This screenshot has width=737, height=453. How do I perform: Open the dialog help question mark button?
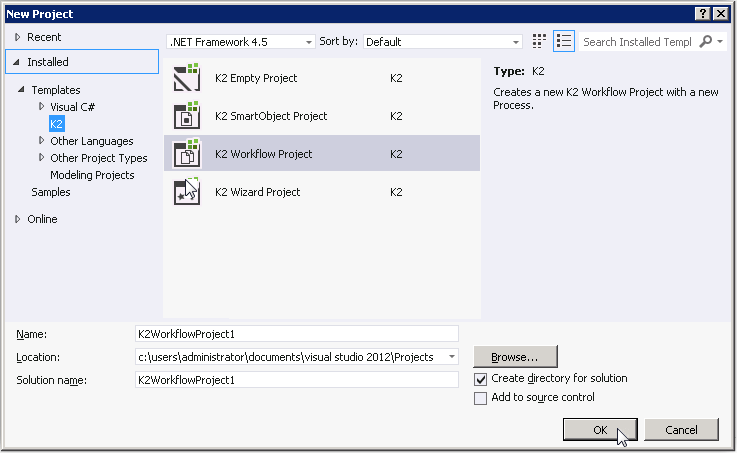point(702,14)
